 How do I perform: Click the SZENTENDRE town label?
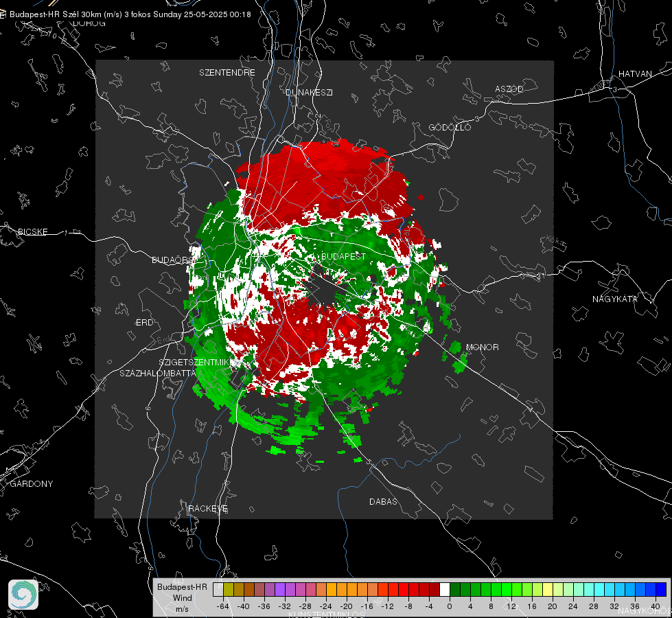coord(227,73)
